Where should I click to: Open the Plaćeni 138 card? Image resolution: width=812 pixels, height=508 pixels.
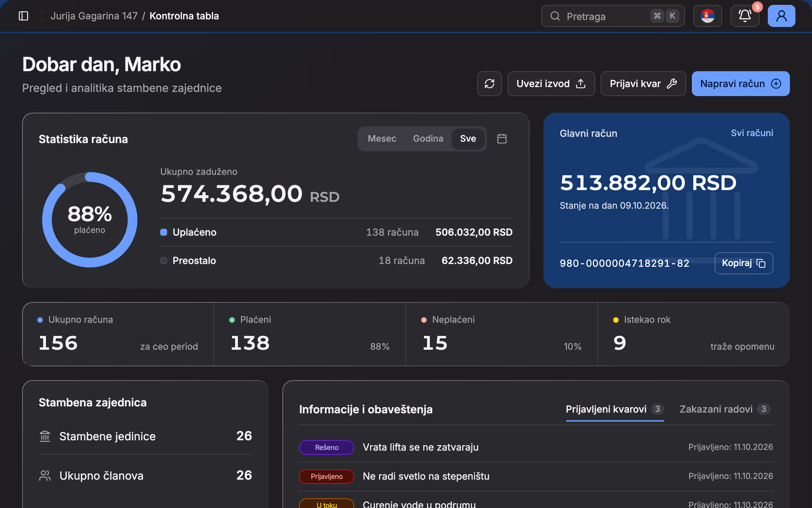point(310,334)
